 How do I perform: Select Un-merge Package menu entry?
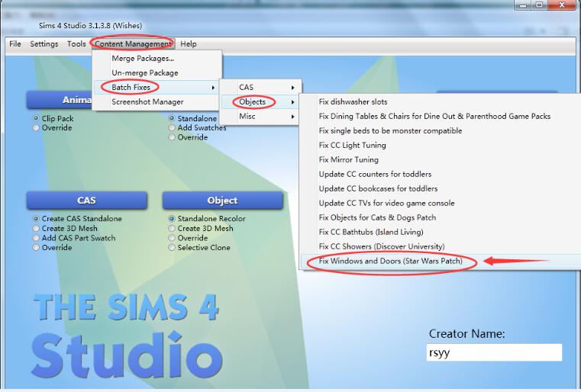click(x=157, y=72)
